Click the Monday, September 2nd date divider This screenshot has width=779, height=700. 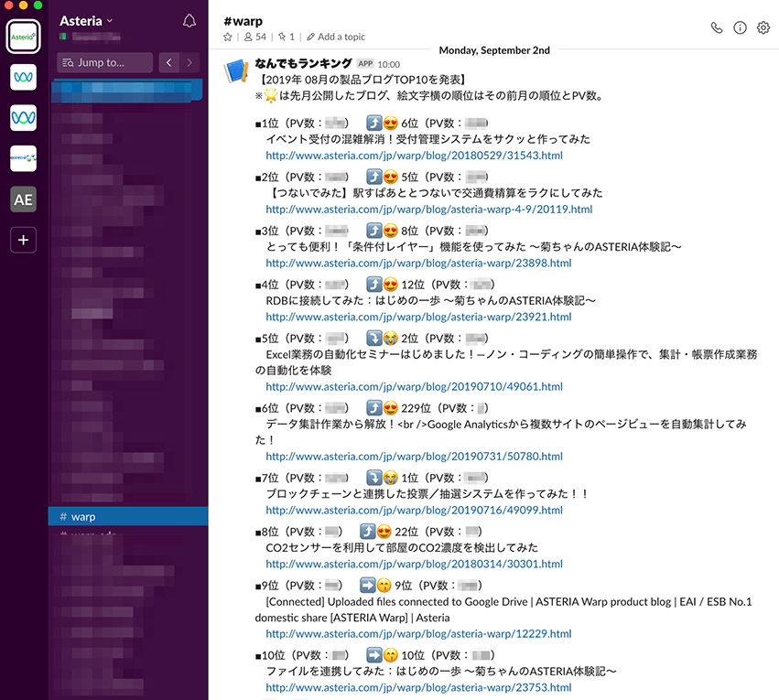pyautogui.click(x=494, y=50)
